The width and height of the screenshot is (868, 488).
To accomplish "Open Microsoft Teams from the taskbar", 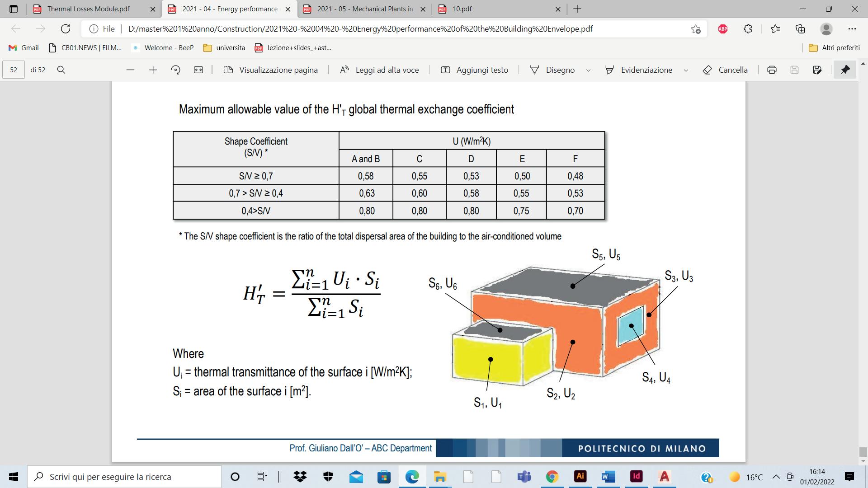I will 524,477.
